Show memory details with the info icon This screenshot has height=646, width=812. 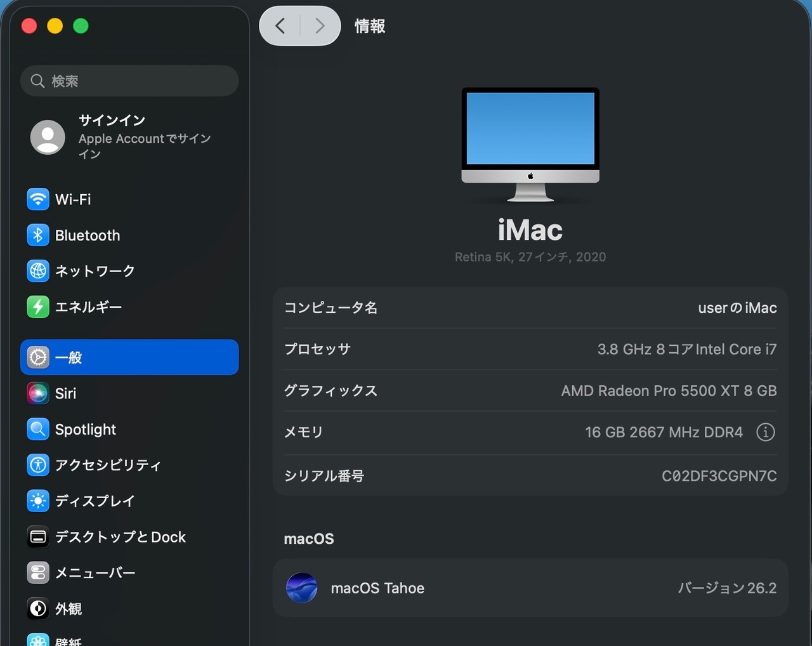766,432
